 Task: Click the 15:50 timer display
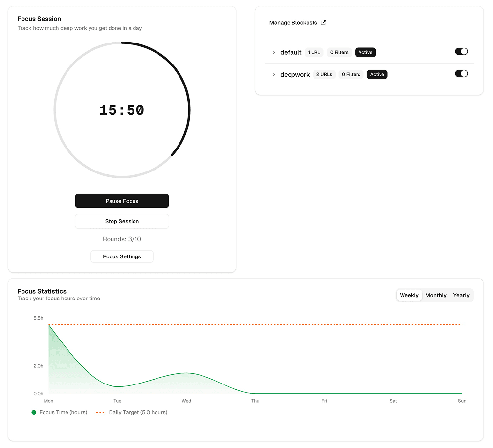point(122,110)
